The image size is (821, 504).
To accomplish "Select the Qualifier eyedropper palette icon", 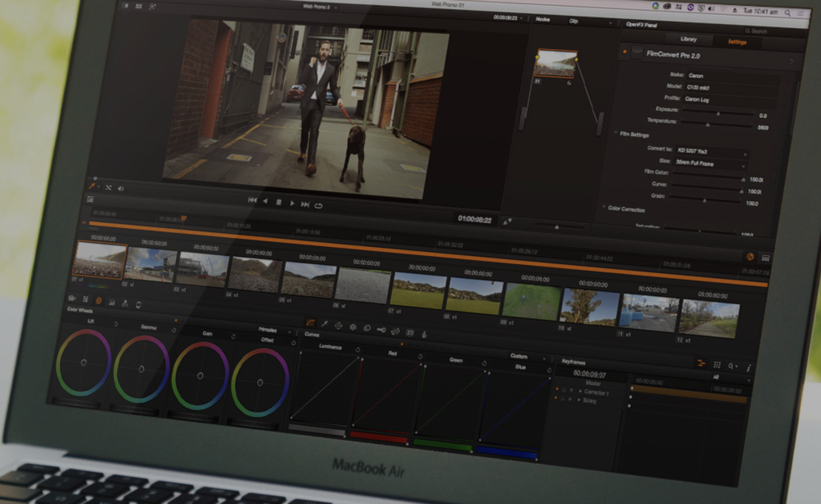I will coord(324,324).
